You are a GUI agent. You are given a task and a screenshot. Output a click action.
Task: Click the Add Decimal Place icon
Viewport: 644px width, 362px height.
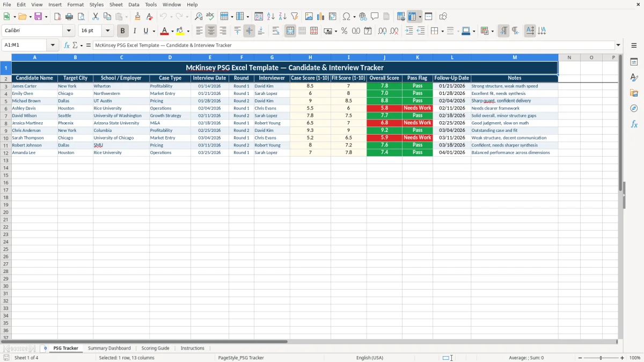382,31
